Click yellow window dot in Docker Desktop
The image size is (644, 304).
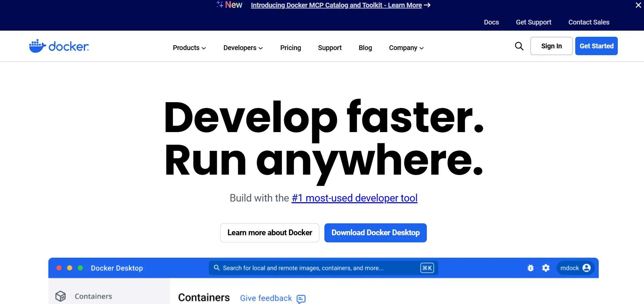70,268
